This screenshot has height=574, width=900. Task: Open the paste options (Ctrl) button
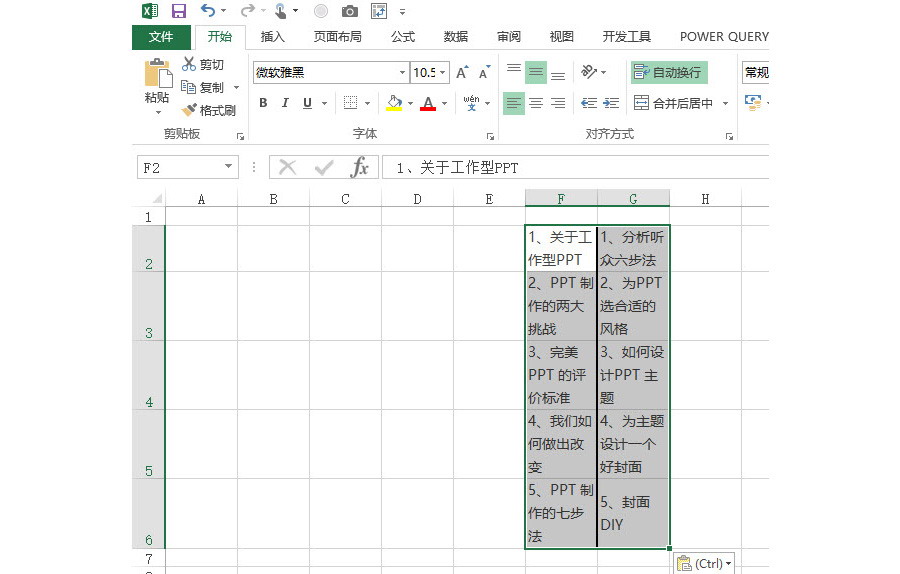[x=704, y=564]
